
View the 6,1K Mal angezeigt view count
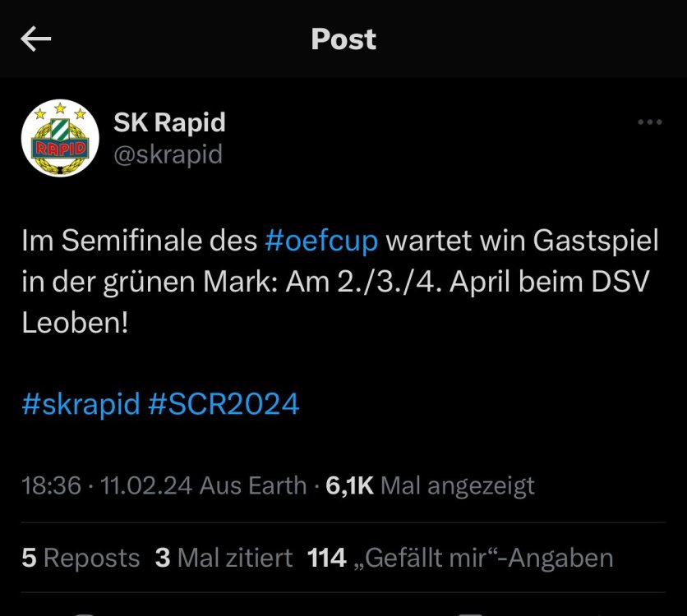pyautogui.click(x=430, y=485)
